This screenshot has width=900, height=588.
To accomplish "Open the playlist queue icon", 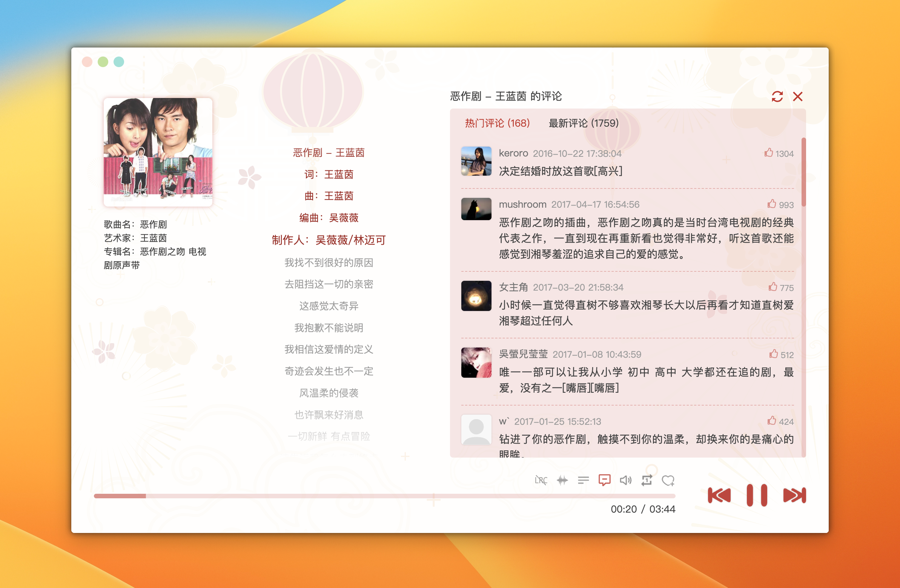I will tap(583, 480).
